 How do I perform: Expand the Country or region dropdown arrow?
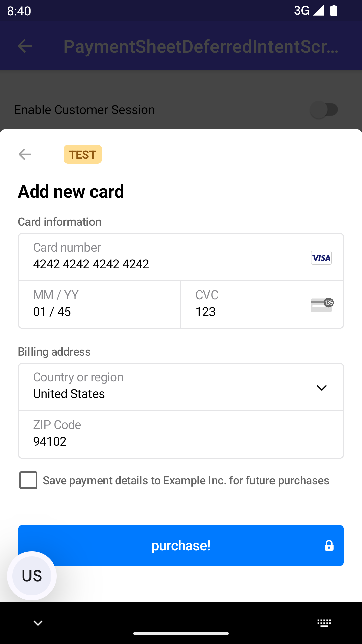click(321, 388)
